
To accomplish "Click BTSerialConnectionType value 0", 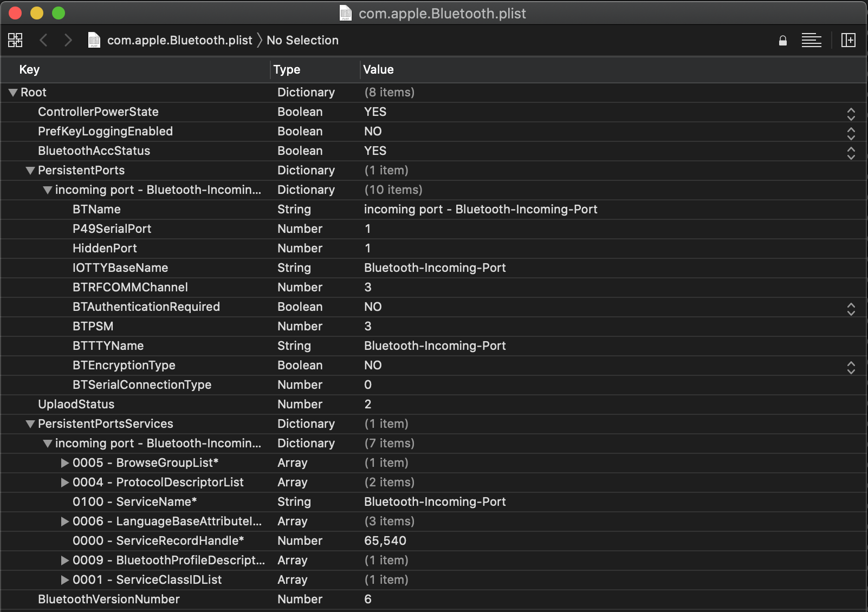I will click(368, 385).
